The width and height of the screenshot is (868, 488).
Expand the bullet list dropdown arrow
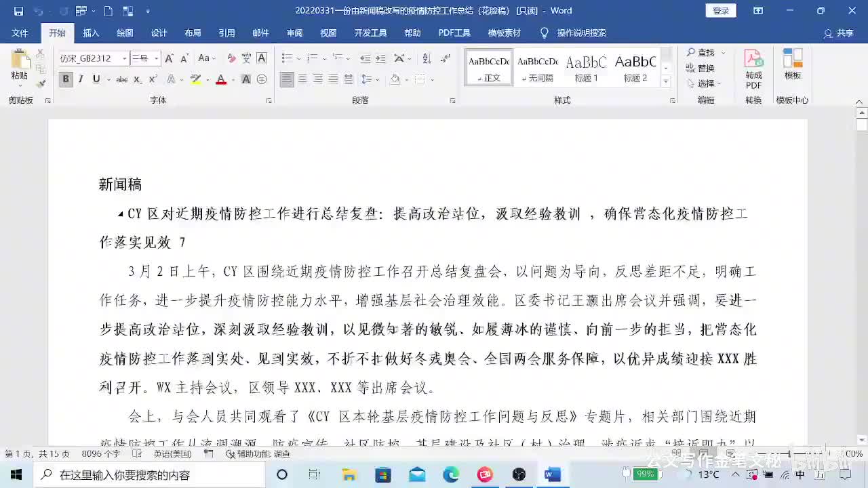click(298, 59)
